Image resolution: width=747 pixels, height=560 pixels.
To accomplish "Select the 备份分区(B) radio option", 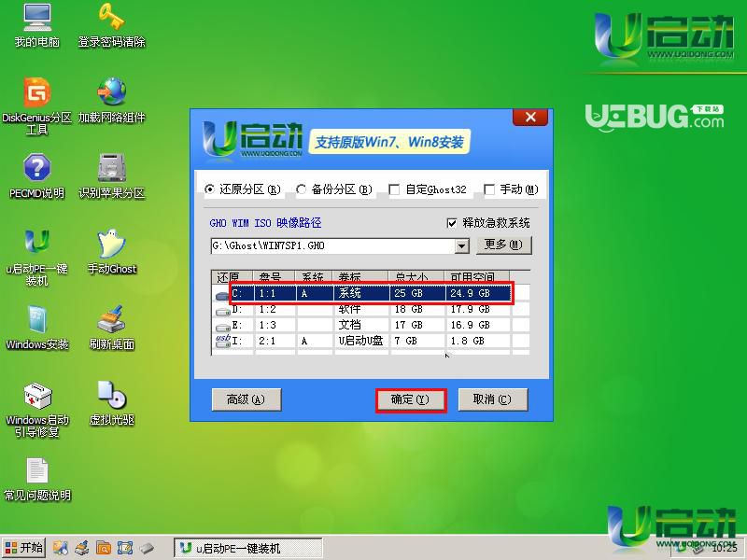I will pos(334,189).
